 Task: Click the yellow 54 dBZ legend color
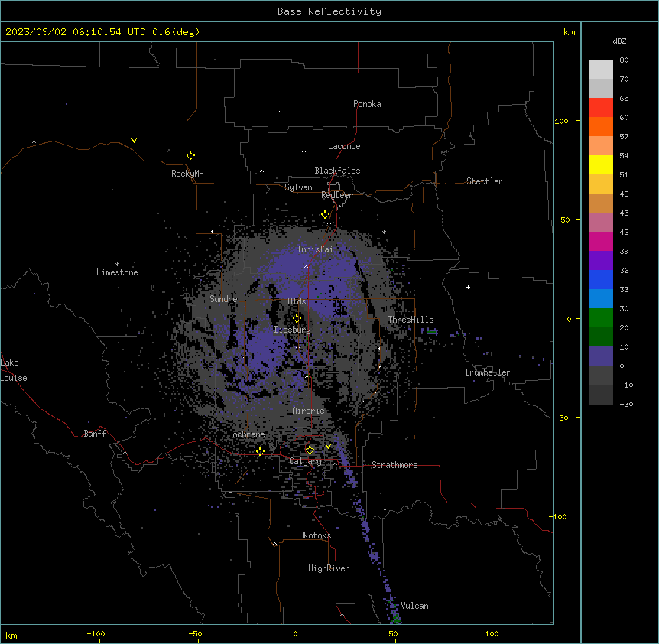point(601,164)
